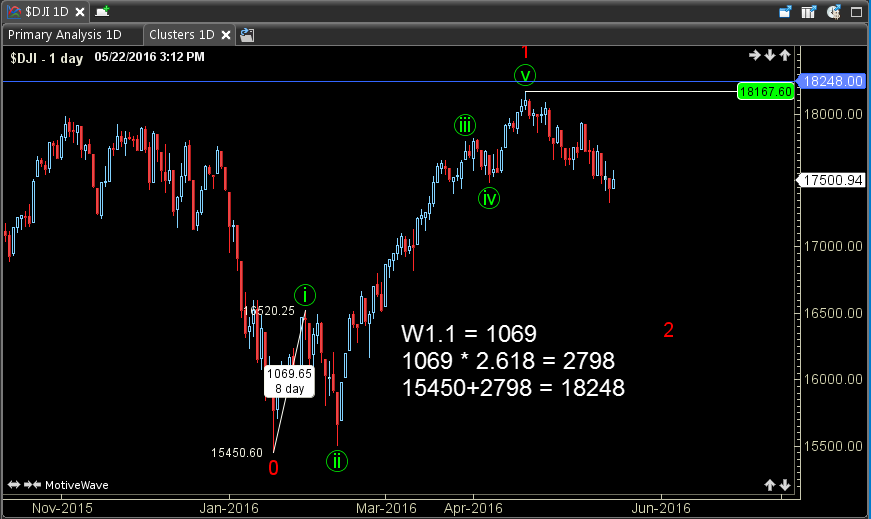Add a new page with the plus tab icon

tap(102, 11)
